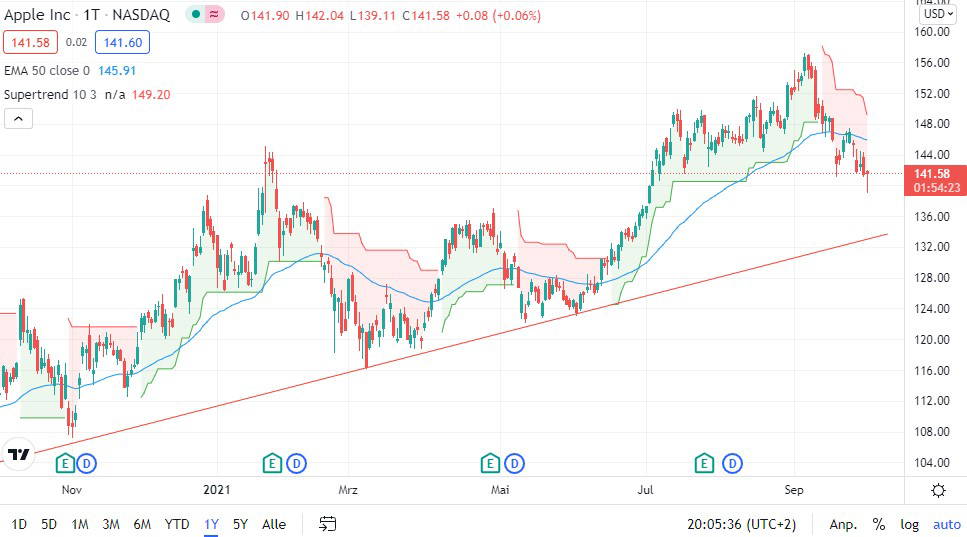
Task: Select the YTD time range
Action: tap(177, 524)
